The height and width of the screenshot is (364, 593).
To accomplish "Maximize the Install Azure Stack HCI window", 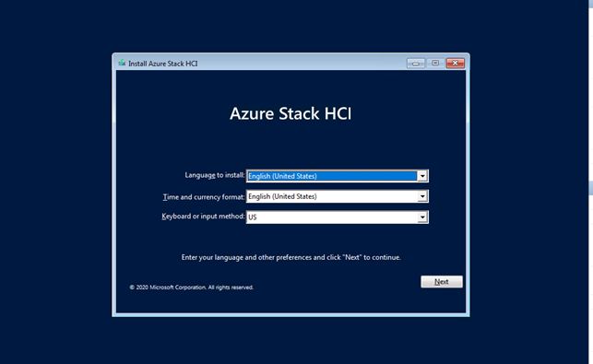I will tap(435, 63).
